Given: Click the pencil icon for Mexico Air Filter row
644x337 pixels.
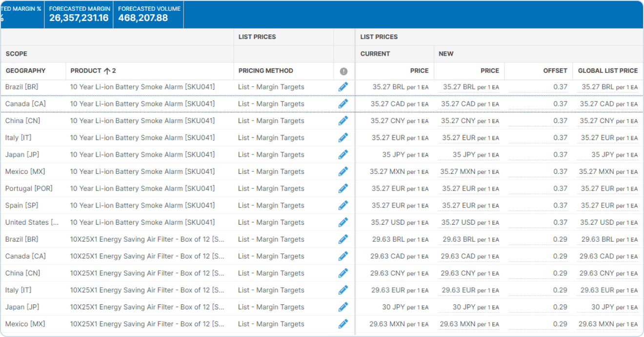Looking at the screenshot, I should (x=343, y=324).
